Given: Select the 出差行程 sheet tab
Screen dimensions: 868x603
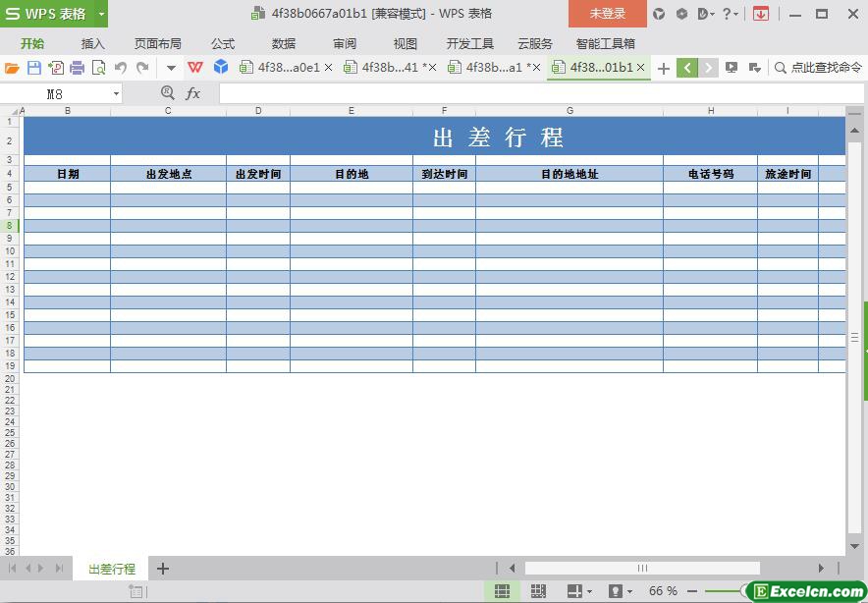Looking at the screenshot, I should tap(112, 569).
